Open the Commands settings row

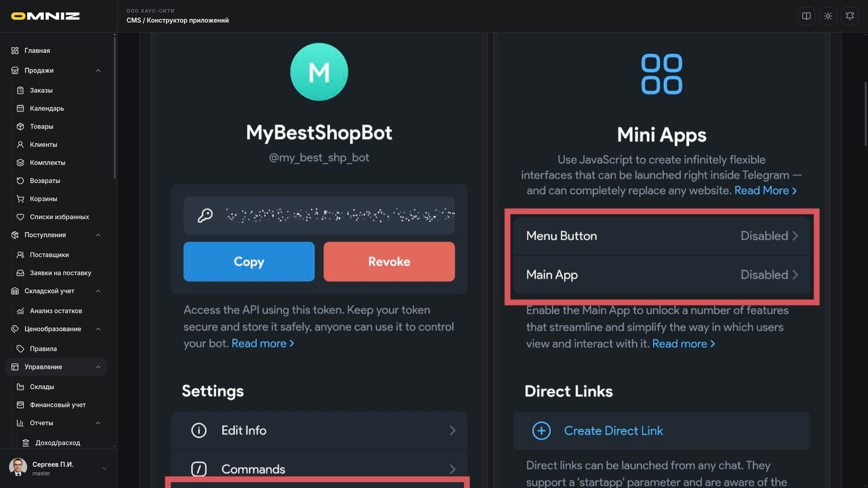319,469
